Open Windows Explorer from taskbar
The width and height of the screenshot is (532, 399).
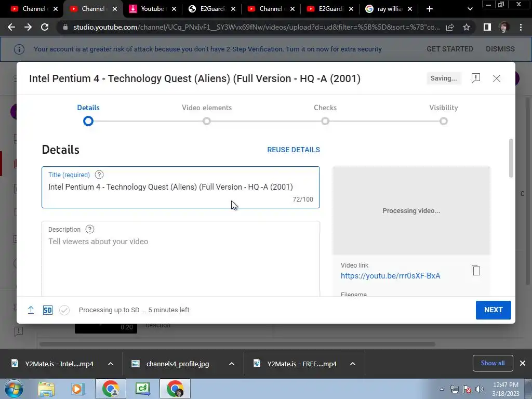(x=46, y=389)
